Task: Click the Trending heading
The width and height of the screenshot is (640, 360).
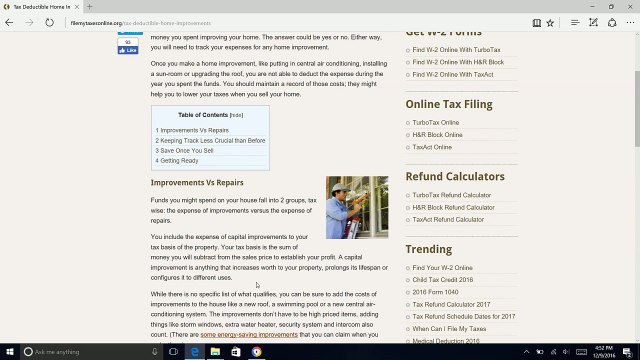Action: pos(429,249)
